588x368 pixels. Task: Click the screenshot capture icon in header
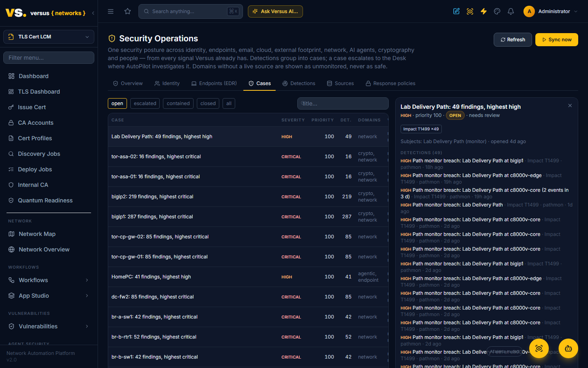(x=470, y=11)
